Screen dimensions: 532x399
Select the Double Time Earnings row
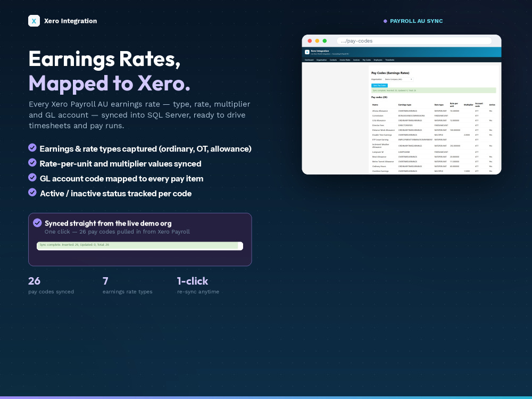434,135
